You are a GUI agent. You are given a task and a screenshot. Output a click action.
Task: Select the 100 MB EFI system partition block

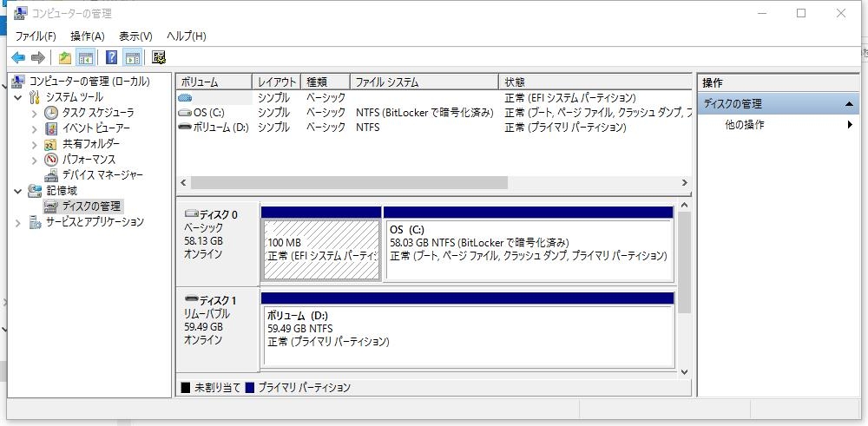pyautogui.click(x=320, y=244)
